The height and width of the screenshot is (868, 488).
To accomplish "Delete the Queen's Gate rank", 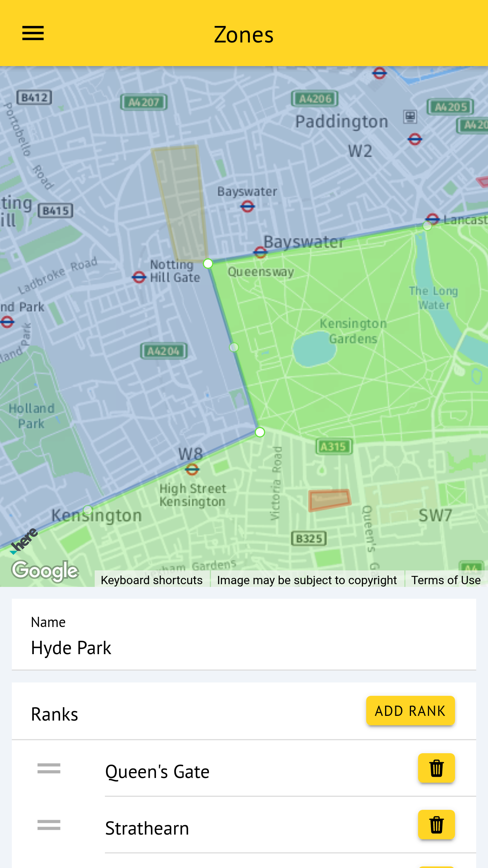I will 436,768.
